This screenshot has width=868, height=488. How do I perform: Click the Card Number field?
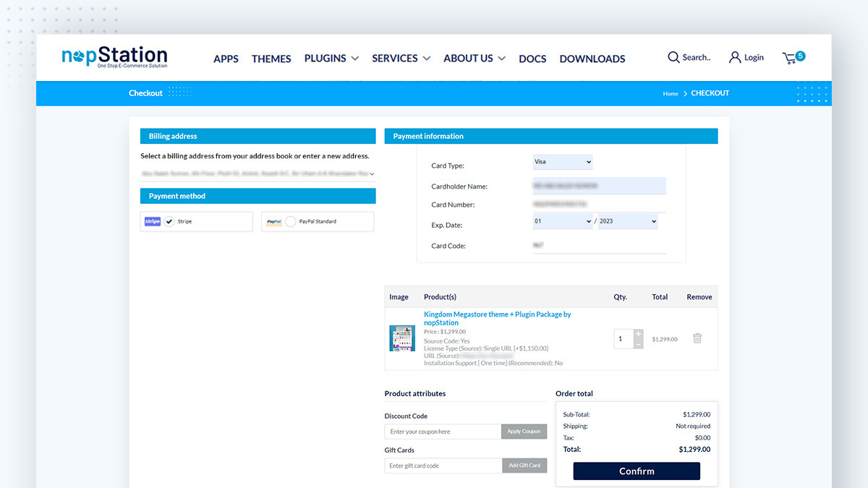pyautogui.click(x=599, y=205)
